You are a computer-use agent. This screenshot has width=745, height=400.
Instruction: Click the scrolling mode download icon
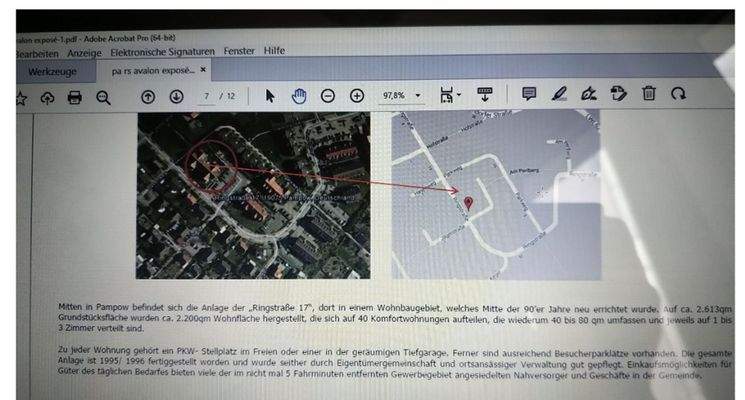485,94
